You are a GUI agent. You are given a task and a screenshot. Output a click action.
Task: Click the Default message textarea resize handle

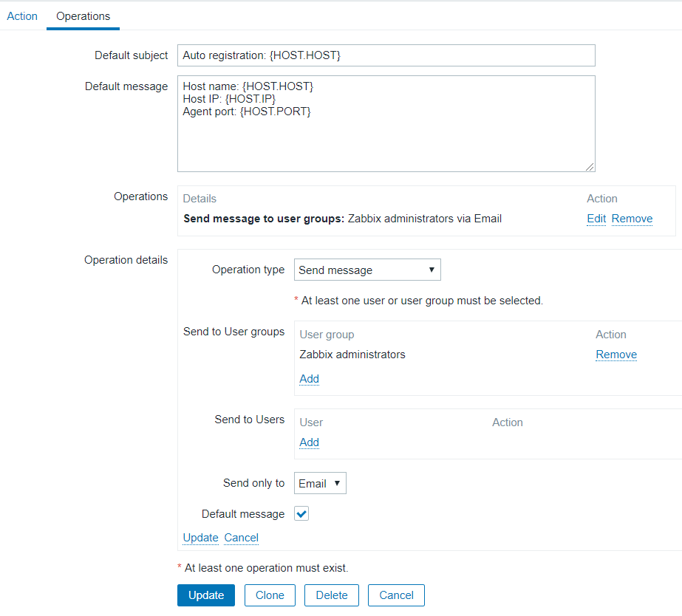pos(590,167)
